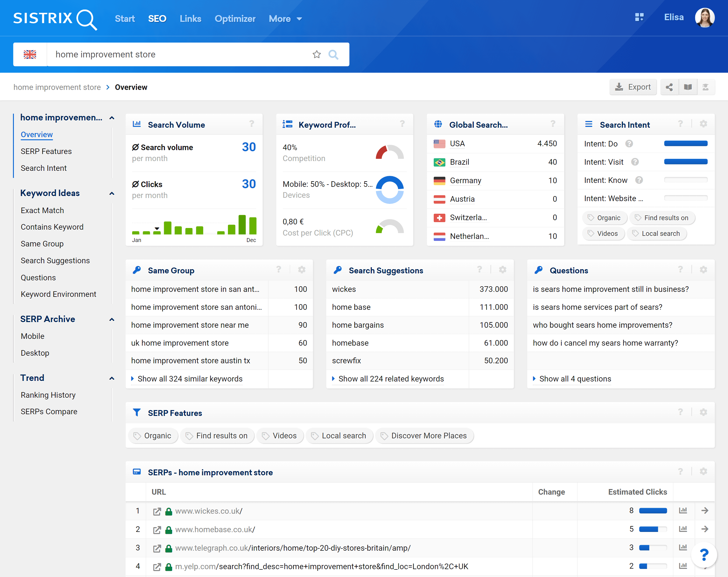Open settings gear on SERP Features box

point(703,412)
